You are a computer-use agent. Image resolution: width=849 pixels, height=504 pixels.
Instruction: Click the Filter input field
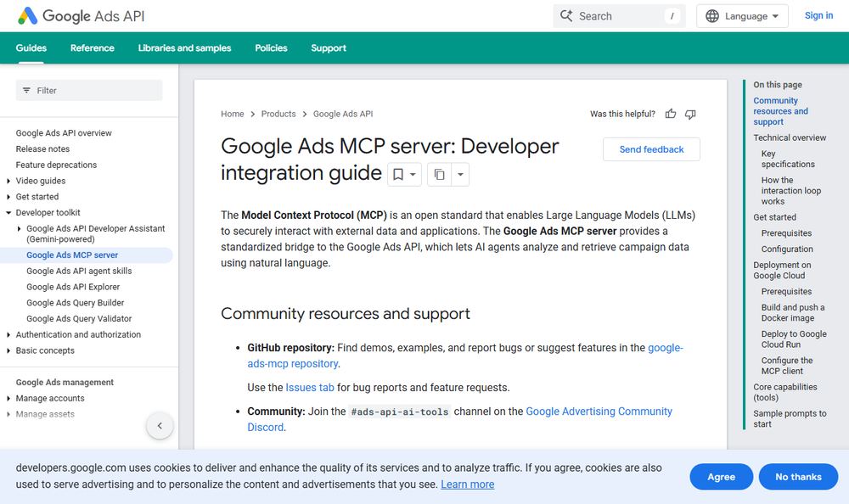point(89,91)
